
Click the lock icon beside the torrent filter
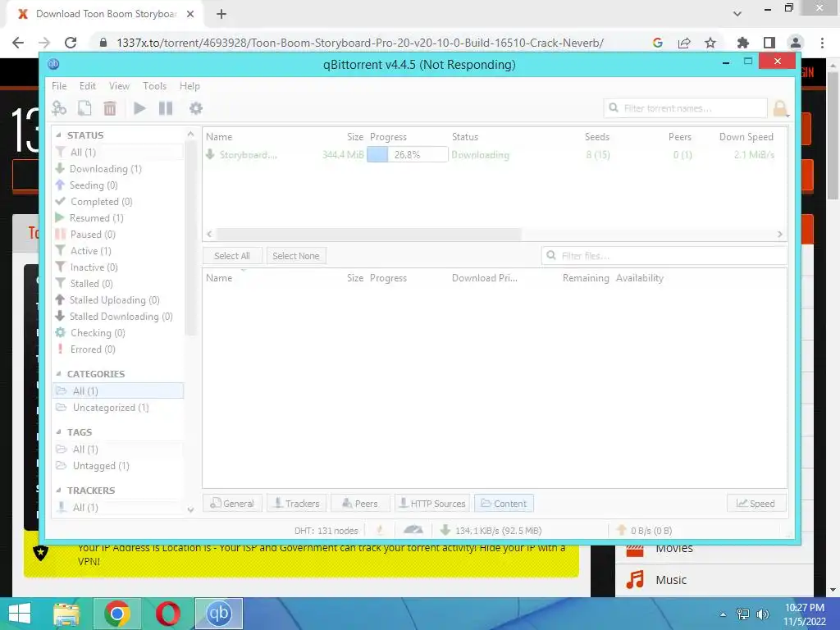tap(781, 108)
